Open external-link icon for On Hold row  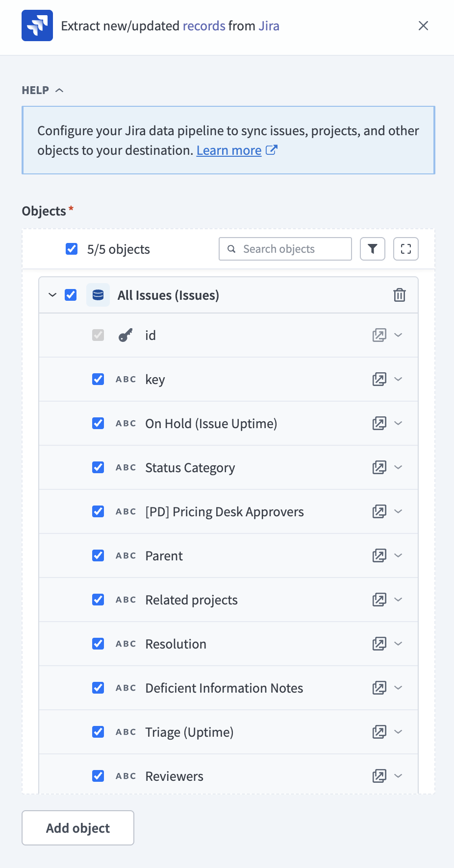tap(379, 423)
